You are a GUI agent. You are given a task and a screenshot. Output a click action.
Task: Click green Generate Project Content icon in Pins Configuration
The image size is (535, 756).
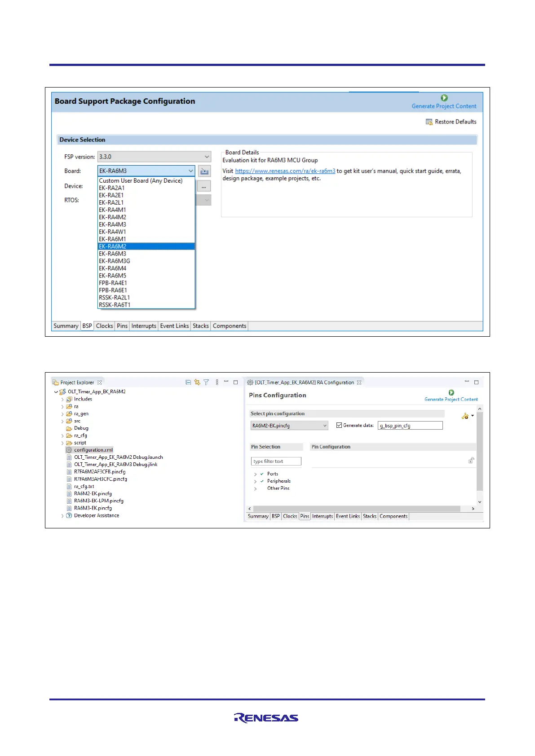tap(451, 392)
